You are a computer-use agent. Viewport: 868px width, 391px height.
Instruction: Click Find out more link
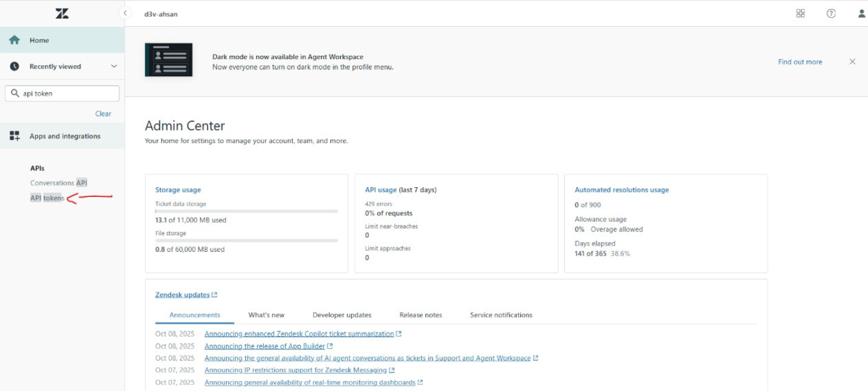click(x=799, y=62)
